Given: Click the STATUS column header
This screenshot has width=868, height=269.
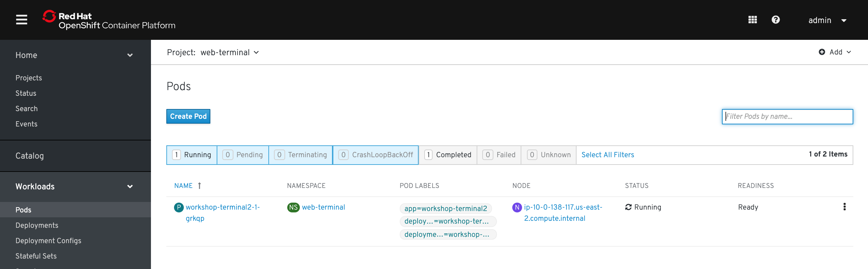Looking at the screenshot, I should click(x=637, y=186).
